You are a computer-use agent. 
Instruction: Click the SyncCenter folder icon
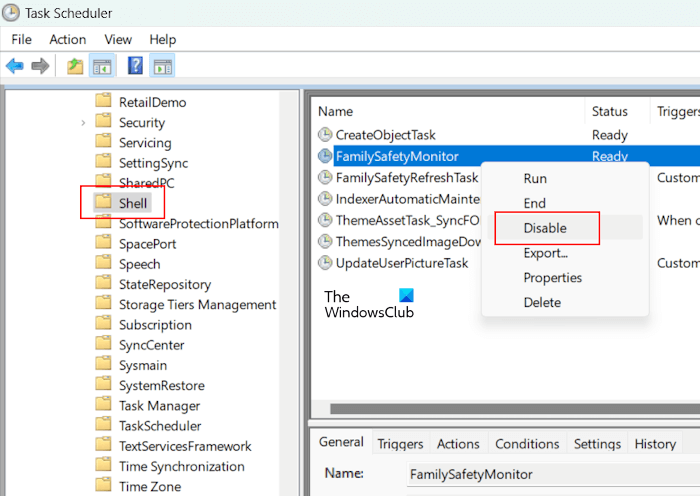click(104, 343)
